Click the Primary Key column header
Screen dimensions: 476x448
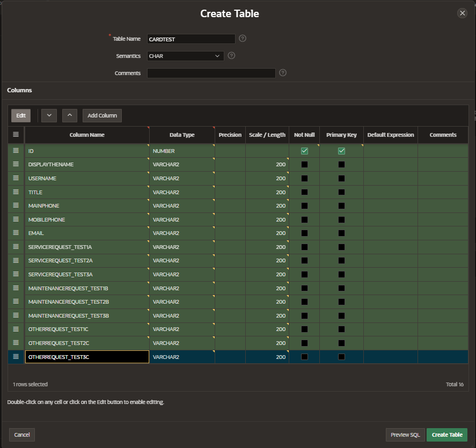pos(341,135)
